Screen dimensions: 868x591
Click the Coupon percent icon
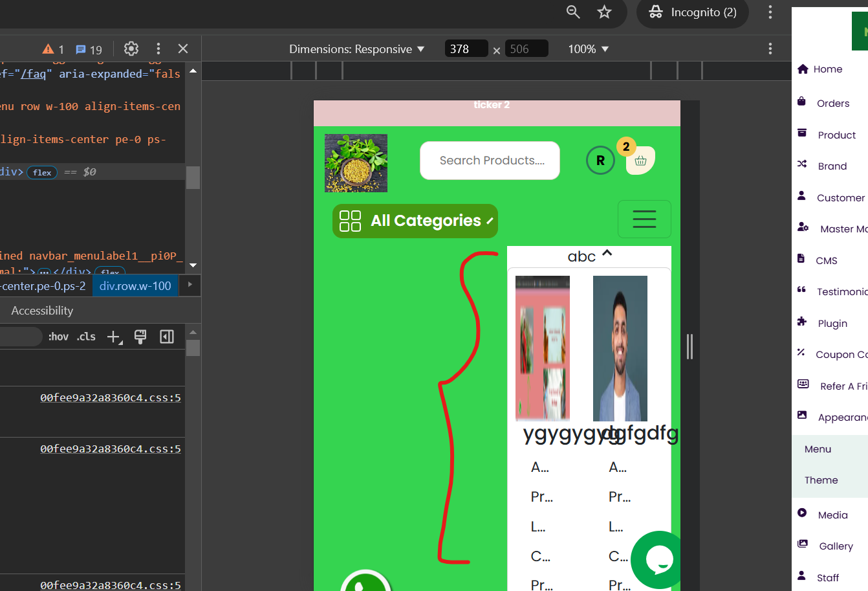coord(801,353)
